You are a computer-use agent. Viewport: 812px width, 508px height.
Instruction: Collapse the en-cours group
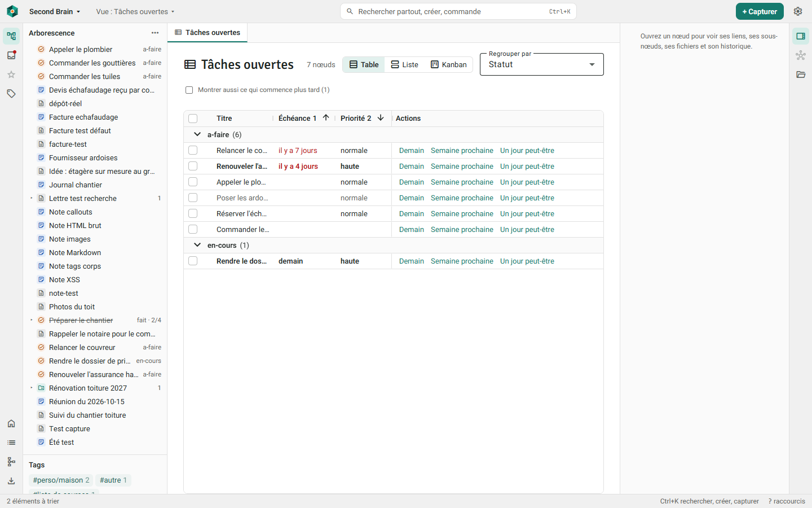pyautogui.click(x=197, y=245)
